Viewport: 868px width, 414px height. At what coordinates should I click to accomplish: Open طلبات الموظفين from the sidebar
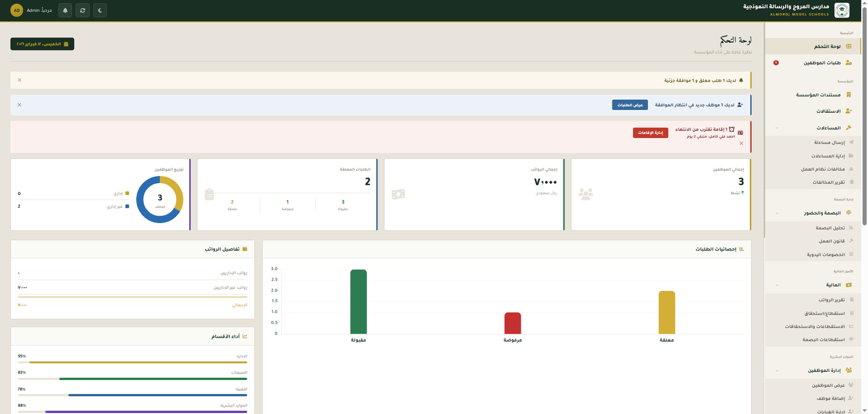pos(822,63)
